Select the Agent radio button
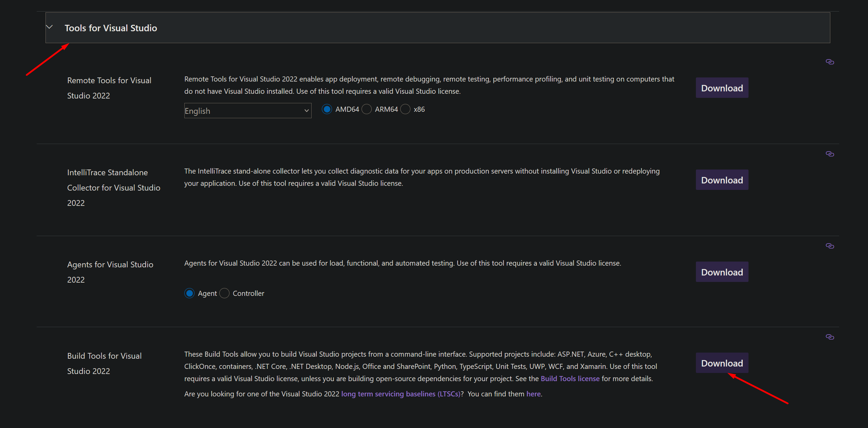The width and height of the screenshot is (868, 428). (x=189, y=293)
